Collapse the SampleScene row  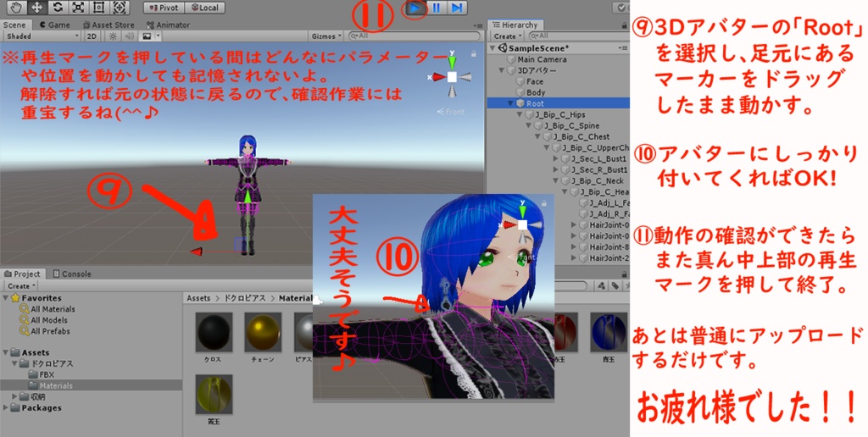pos(493,48)
